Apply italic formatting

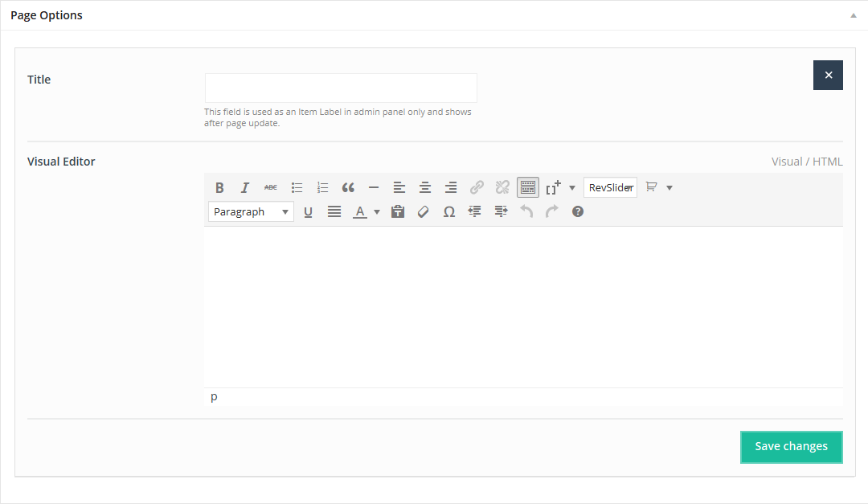245,187
